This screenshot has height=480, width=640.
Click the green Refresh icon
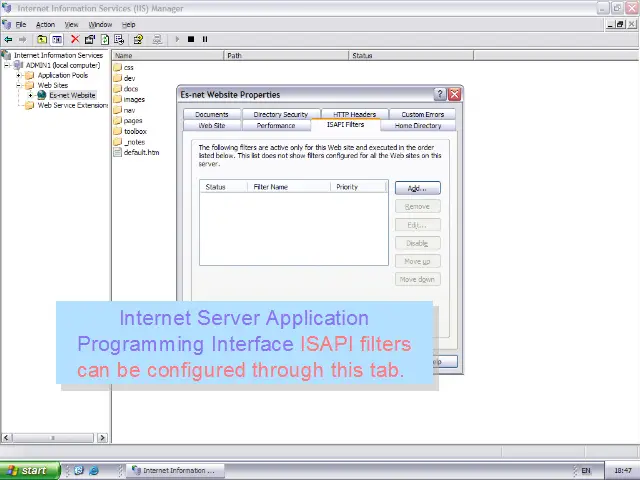pos(105,39)
